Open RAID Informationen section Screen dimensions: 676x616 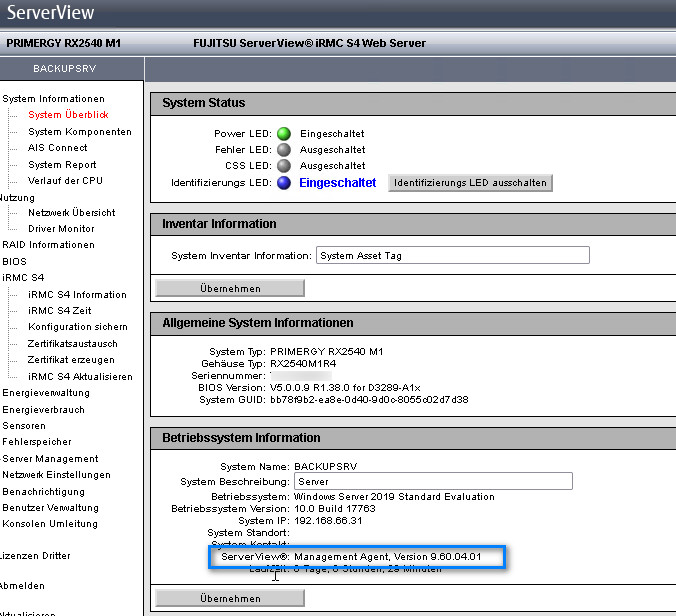[x=48, y=245]
